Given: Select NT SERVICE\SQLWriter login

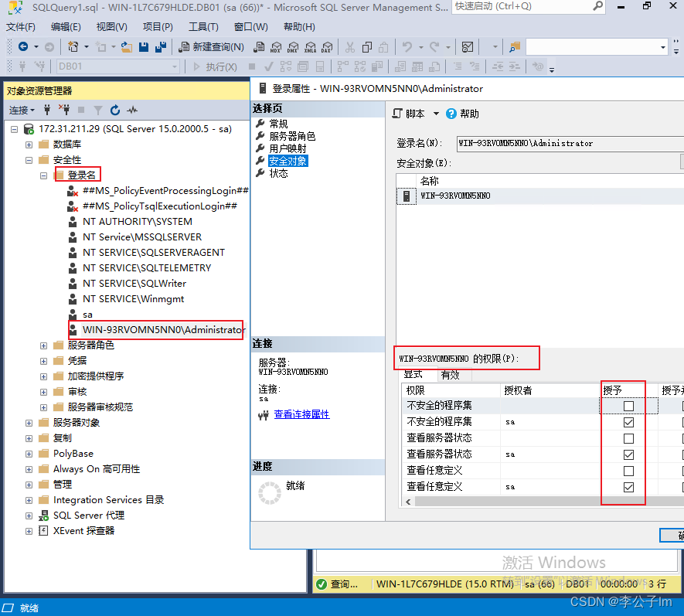Looking at the screenshot, I should [x=134, y=284].
